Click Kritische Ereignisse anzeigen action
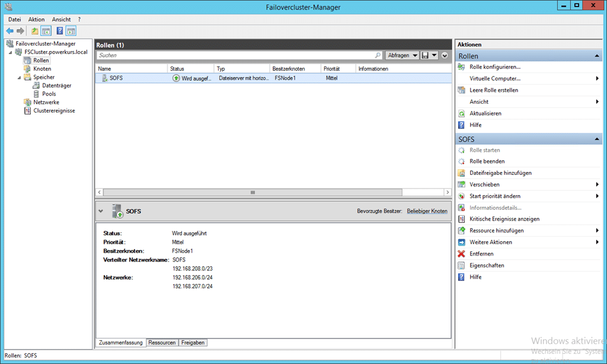 504,219
